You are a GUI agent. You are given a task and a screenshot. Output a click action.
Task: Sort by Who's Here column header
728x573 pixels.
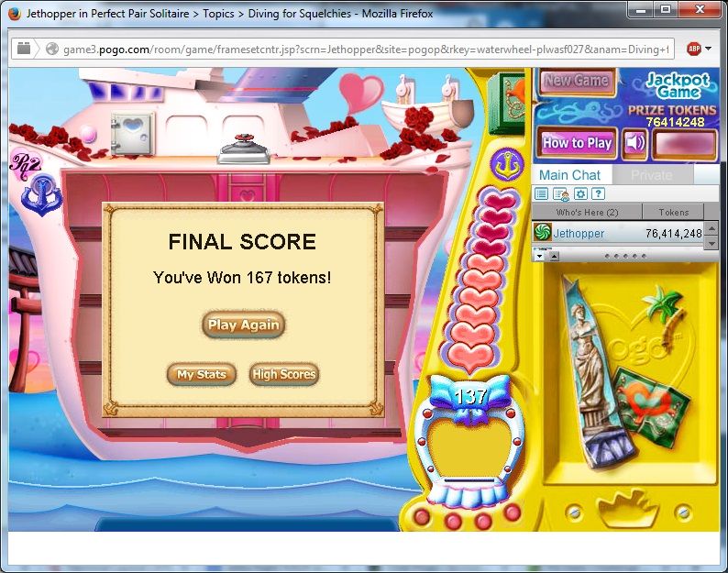click(x=587, y=212)
